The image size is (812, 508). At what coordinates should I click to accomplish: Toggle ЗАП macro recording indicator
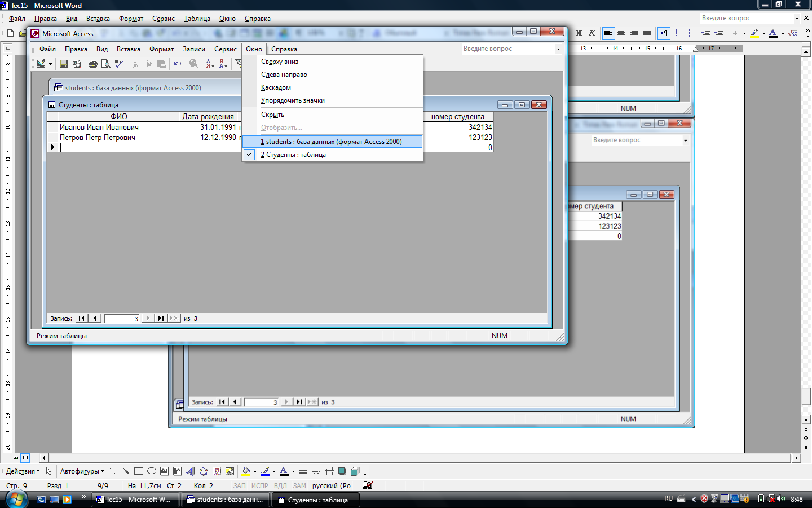(x=240, y=485)
